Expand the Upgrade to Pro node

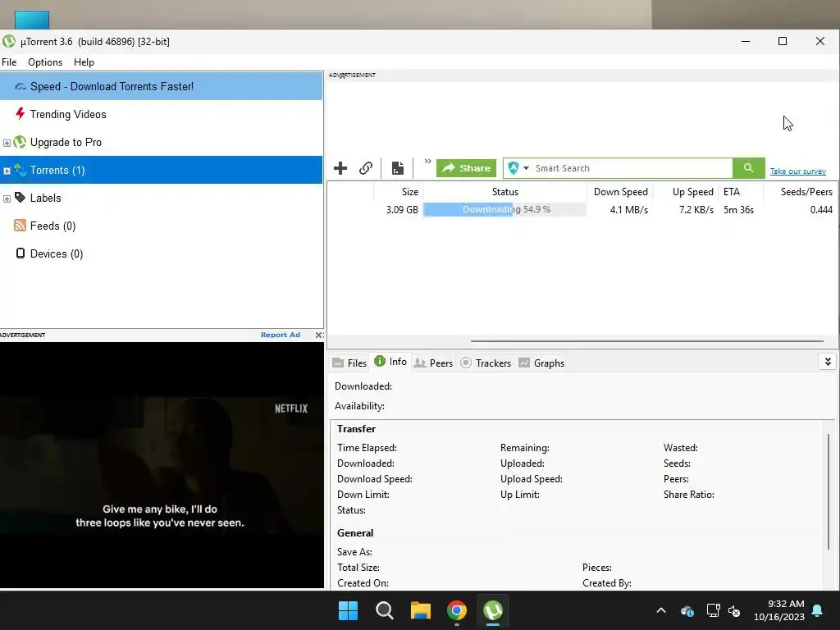tap(7, 143)
